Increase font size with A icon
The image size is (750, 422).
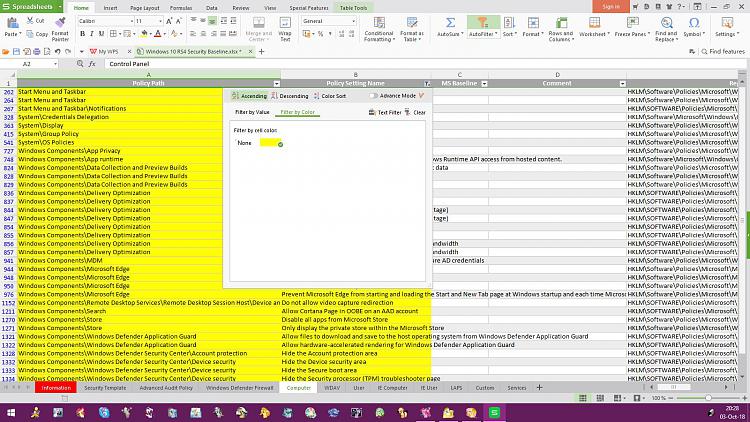tap(169, 21)
